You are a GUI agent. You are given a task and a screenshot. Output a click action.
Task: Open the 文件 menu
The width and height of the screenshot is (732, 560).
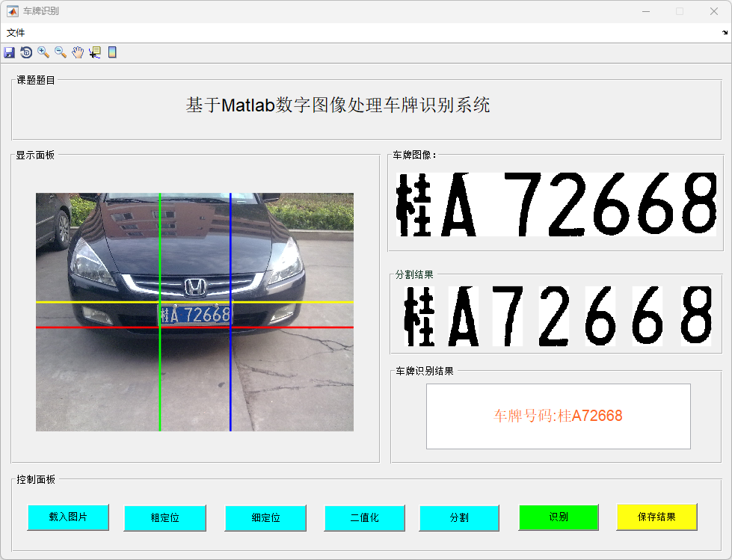point(16,33)
